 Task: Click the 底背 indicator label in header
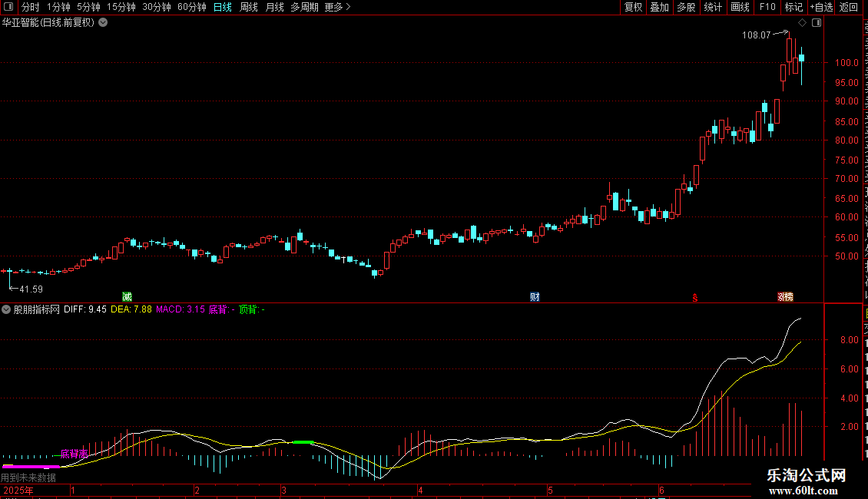pyautogui.click(x=221, y=310)
